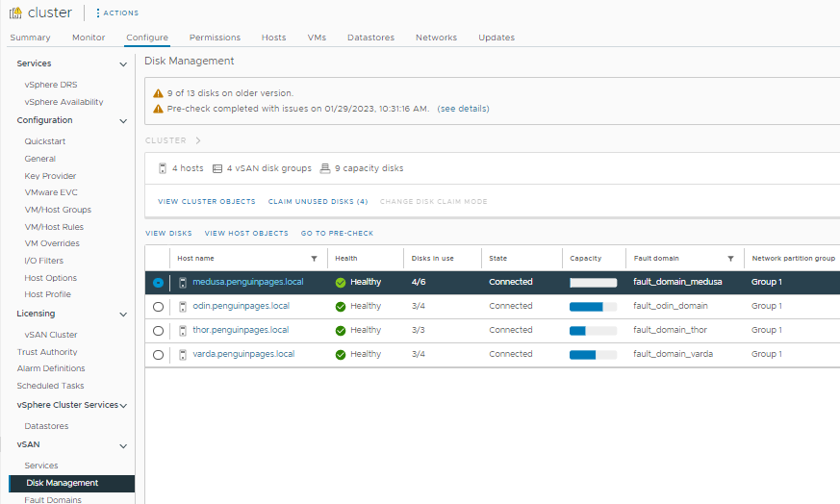Open vSphere DRS settings
This screenshot has height=504, width=840.
51,85
